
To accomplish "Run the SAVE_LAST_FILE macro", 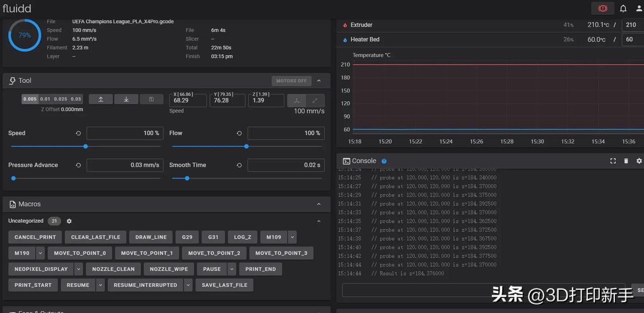I will 224,285.
